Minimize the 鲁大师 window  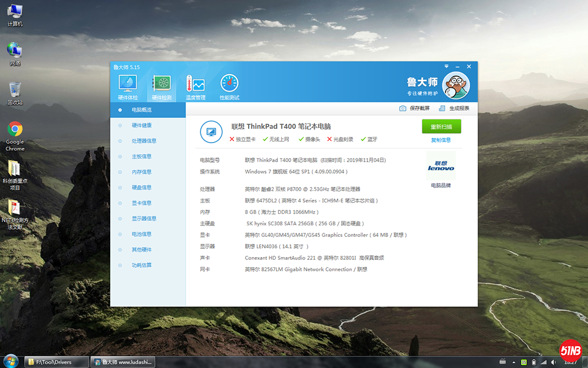(x=458, y=67)
